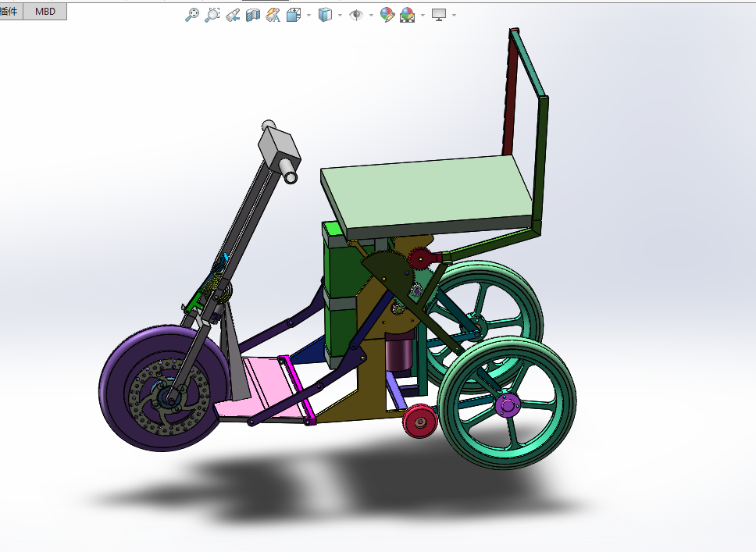Click the View Settings monitor icon
This screenshot has width=756, height=552.
(x=439, y=15)
